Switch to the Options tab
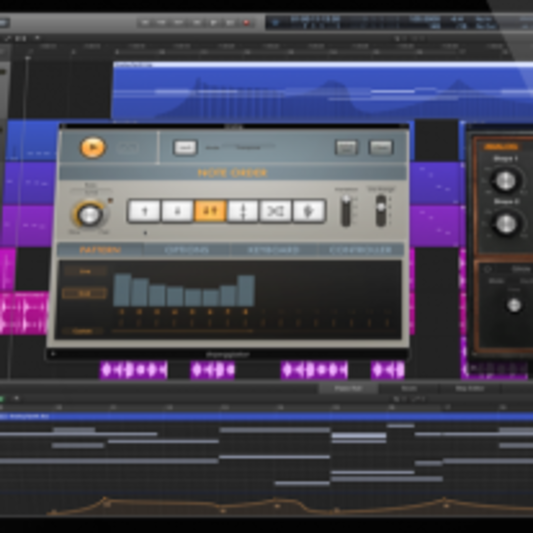 (186, 250)
